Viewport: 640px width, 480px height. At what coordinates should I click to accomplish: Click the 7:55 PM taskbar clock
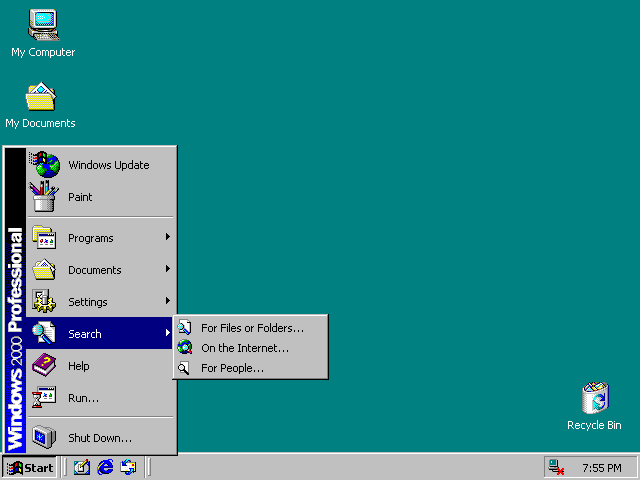tap(602, 468)
